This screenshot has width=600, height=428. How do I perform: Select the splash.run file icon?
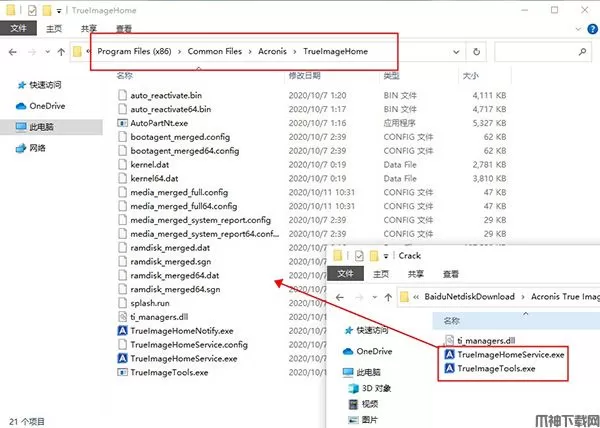coord(122,303)
